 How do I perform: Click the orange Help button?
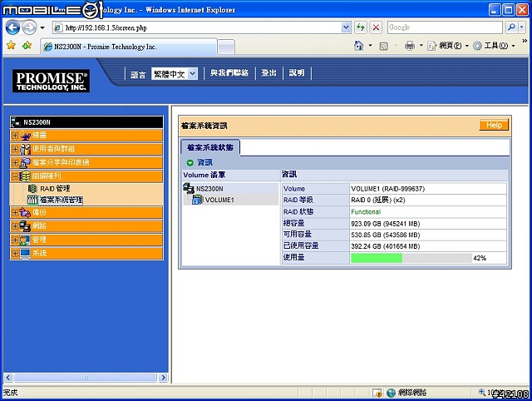point(494,125)
